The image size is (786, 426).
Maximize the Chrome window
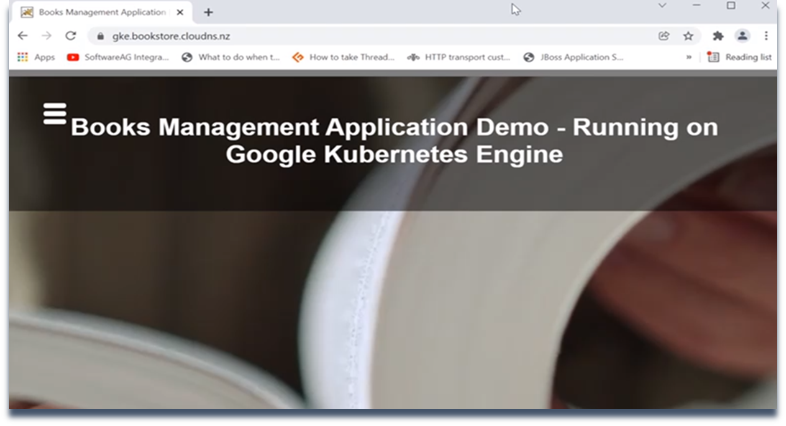point(731,6)
